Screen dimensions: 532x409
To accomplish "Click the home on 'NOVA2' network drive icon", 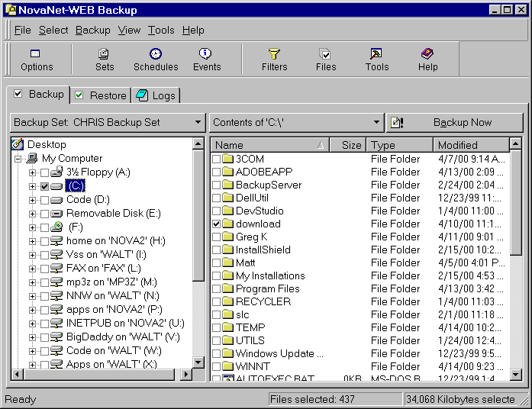I will [56, 241].
